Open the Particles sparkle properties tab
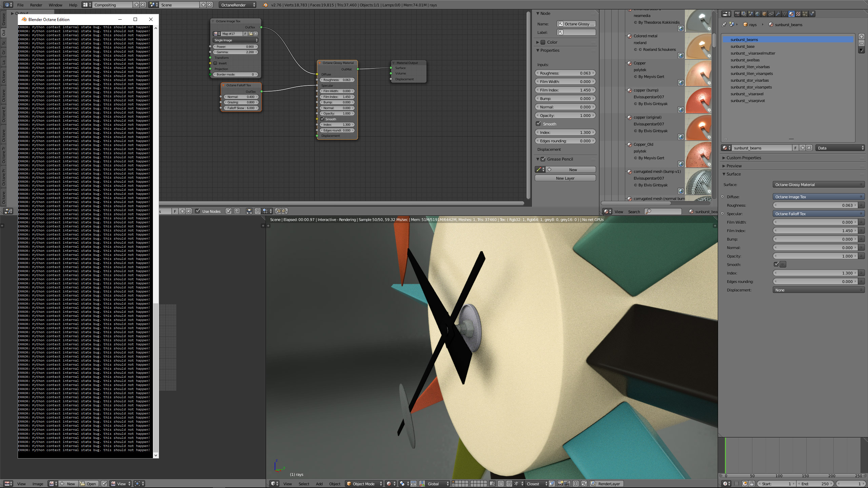This screenshot has width=868, height=488. point(805,14)
